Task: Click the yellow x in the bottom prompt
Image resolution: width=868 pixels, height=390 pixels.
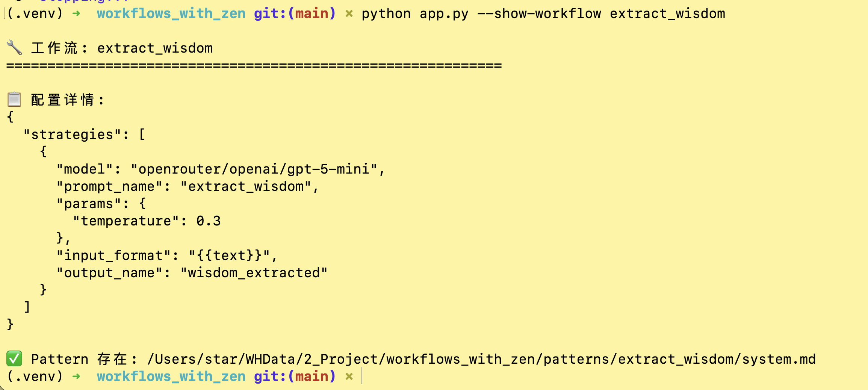Action: 349,376
